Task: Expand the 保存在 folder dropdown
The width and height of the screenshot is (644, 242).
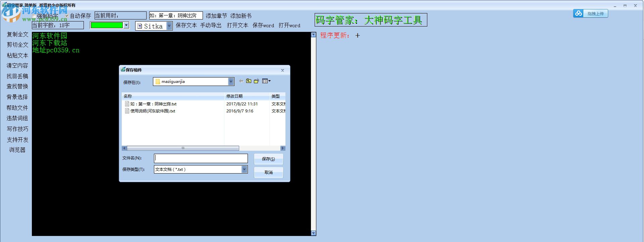Action: [231, 82]
